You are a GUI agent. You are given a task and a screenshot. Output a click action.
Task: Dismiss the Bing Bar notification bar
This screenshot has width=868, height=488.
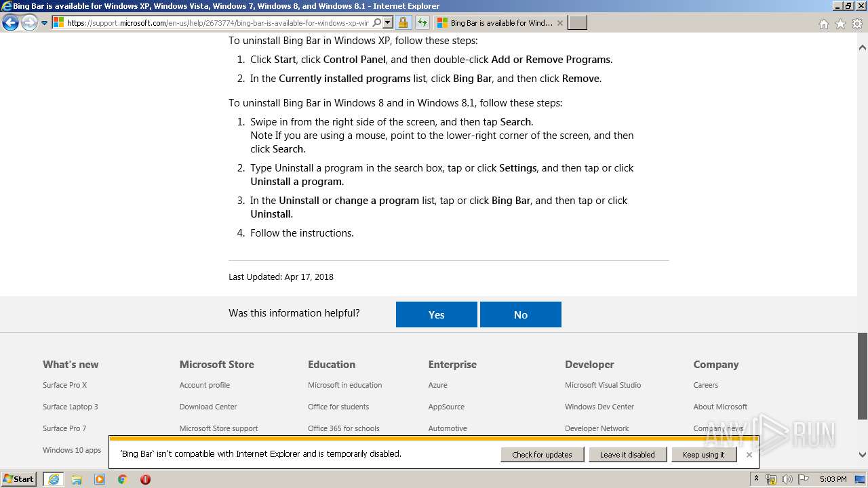tap(749, 455)
